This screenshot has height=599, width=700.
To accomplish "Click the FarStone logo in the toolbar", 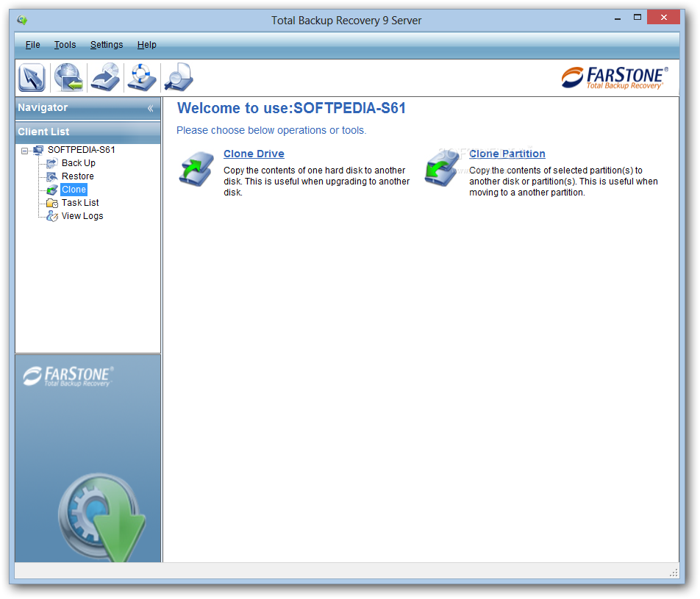I will coord(615,78).
